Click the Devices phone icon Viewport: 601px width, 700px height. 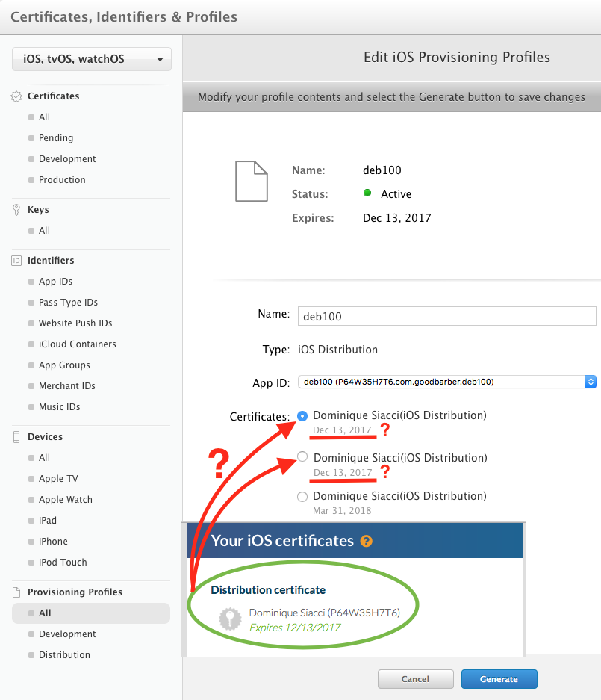coord(17,437)
